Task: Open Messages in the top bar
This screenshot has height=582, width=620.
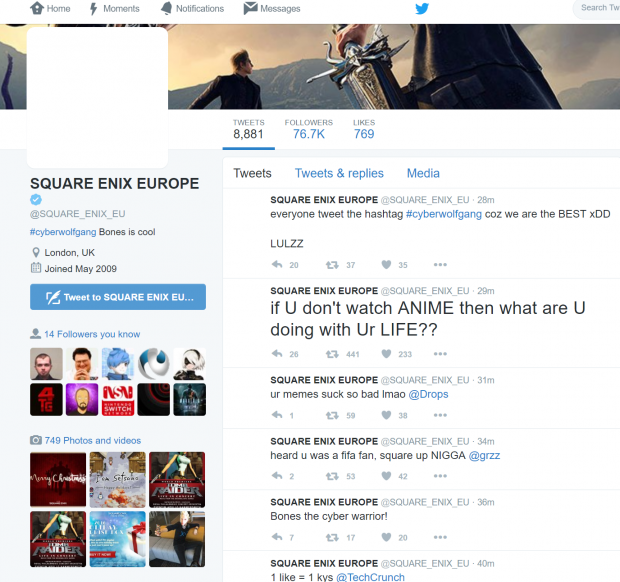Action: click(272, 8)
